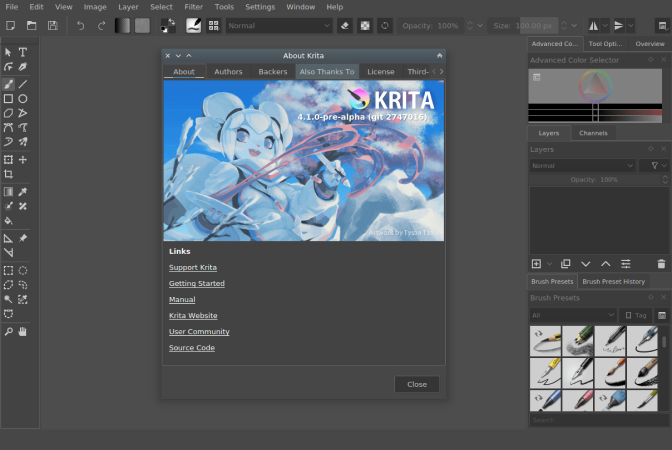This screenshot has height=450, width=672.
Task: Open the brush editor settings
Action: pyautogui.click(x=193, y=26)
